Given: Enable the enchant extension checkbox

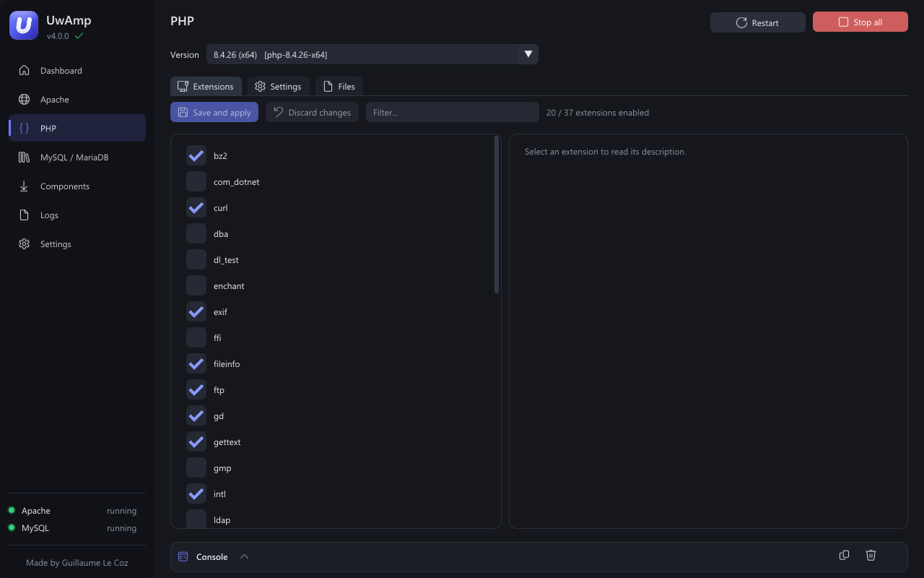Looking at the screenshot, I should 196,286.
